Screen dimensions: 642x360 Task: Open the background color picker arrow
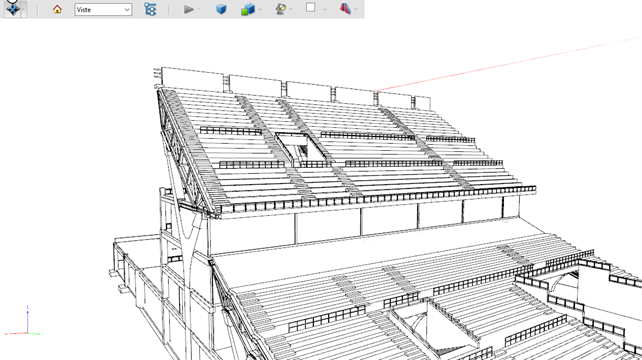click(x=325, y=9)
